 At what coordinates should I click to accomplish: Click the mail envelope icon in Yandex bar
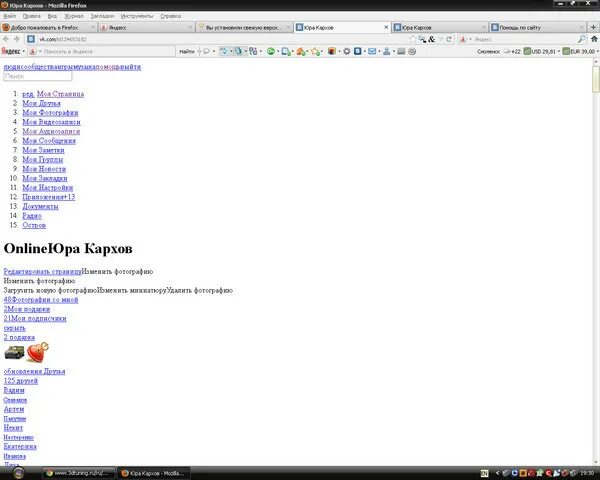pyautogui.click(x=372, y=51)
